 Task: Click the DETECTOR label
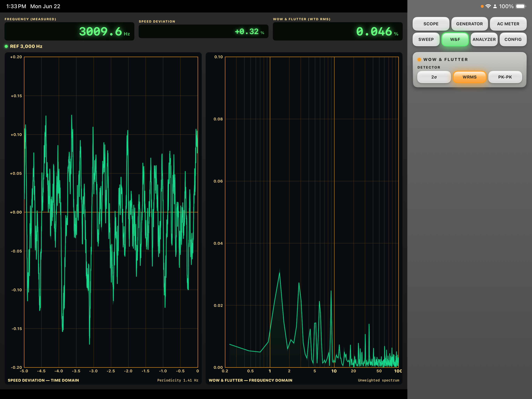[x=429, y=67]
